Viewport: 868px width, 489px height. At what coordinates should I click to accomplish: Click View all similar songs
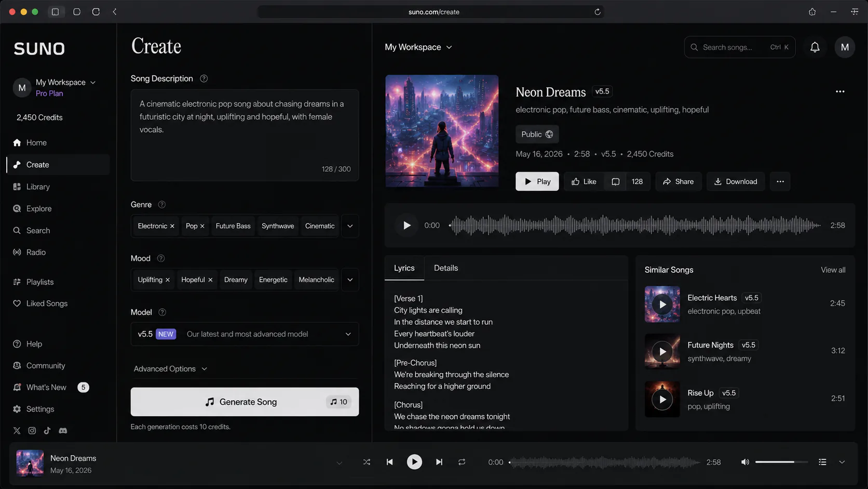[833, 270]
